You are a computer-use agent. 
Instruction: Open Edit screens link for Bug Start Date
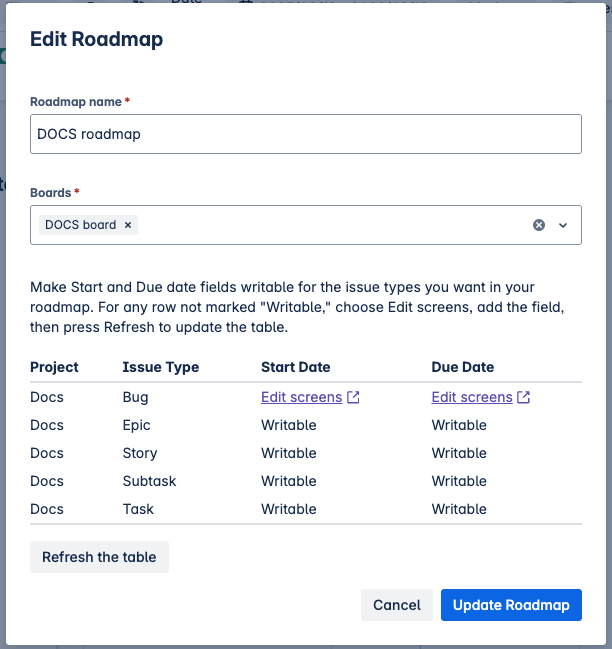301,397
